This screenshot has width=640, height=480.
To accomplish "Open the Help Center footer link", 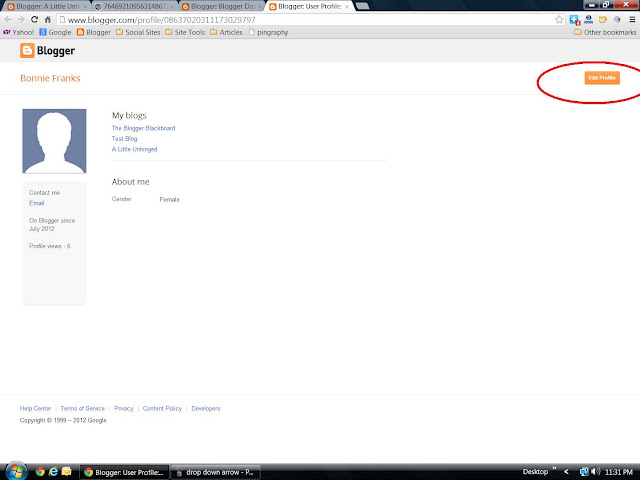I will [x=36, y=408].
